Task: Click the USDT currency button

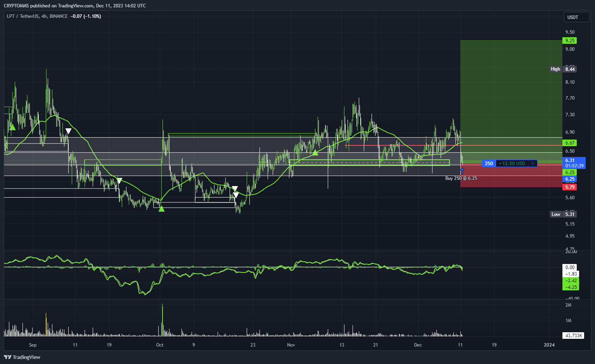Action: tap(576, 17)
